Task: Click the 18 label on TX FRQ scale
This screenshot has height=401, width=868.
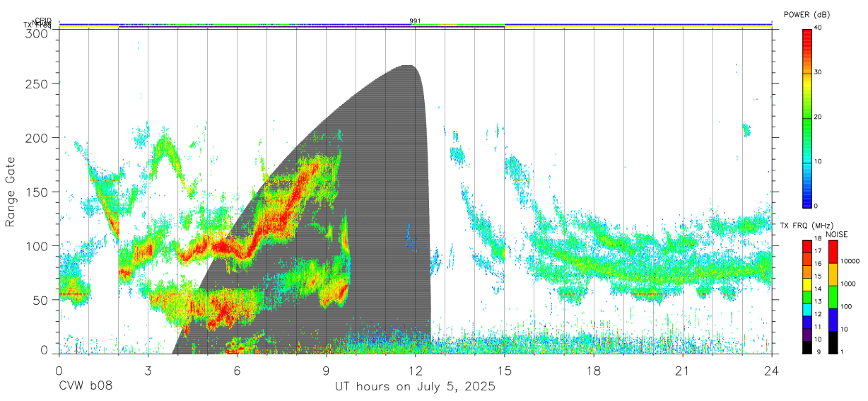Action: pos(818,239)
